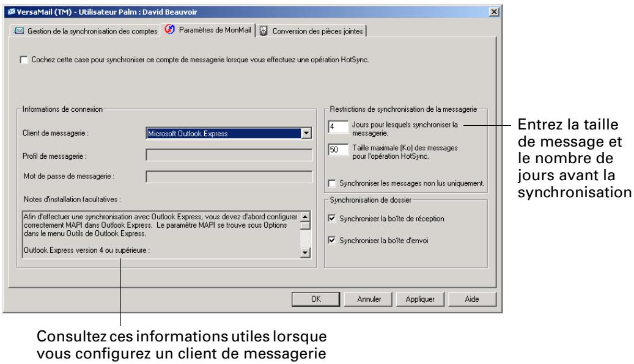
Task: Click the Appliquer button
Action: [x=419, y=299]
